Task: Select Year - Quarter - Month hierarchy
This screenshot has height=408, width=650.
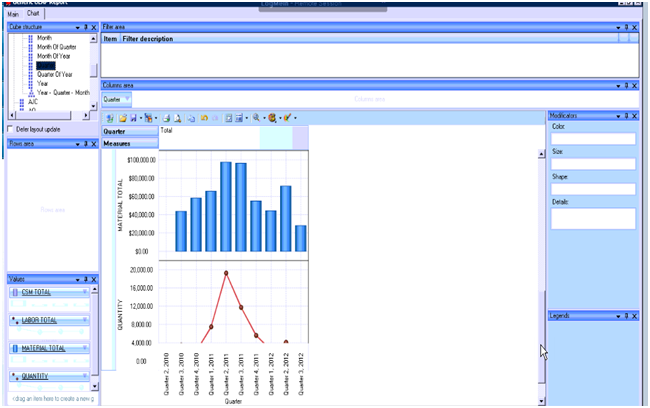Action: pyautogui.click(x=63, y=93)
